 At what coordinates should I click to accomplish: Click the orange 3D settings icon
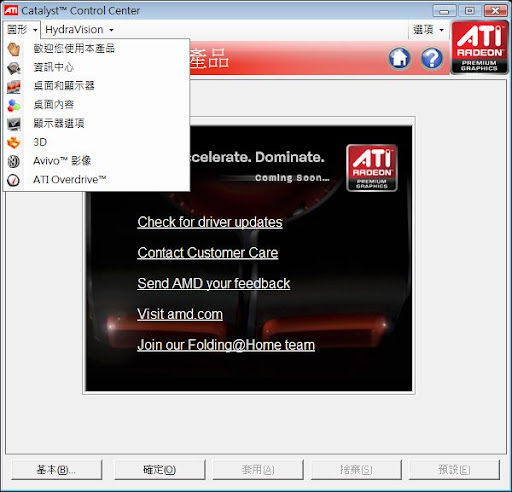pos(14,143)
